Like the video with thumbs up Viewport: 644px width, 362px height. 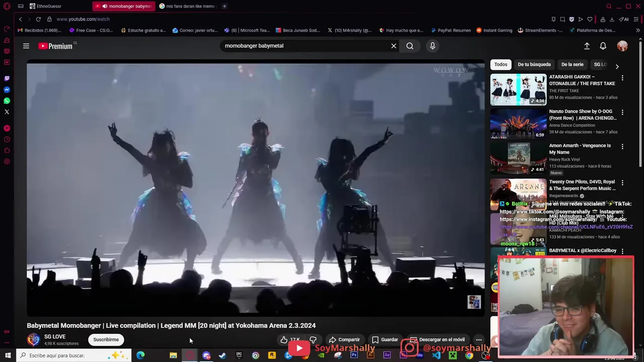click(291, 340)
